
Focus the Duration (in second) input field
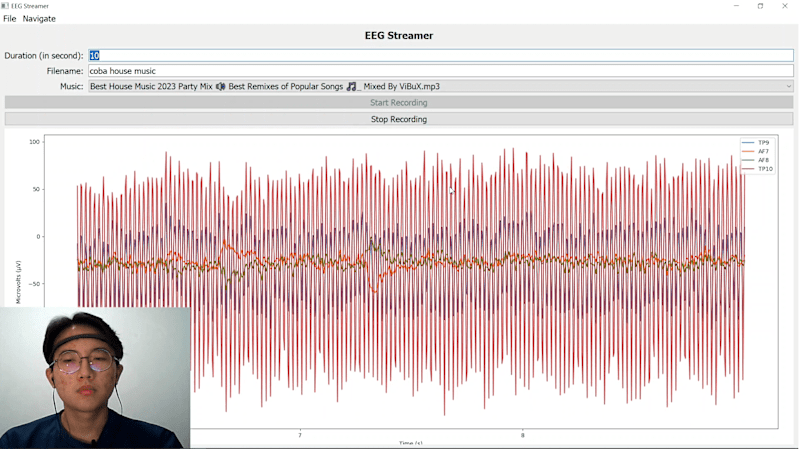tap(441, 55)
